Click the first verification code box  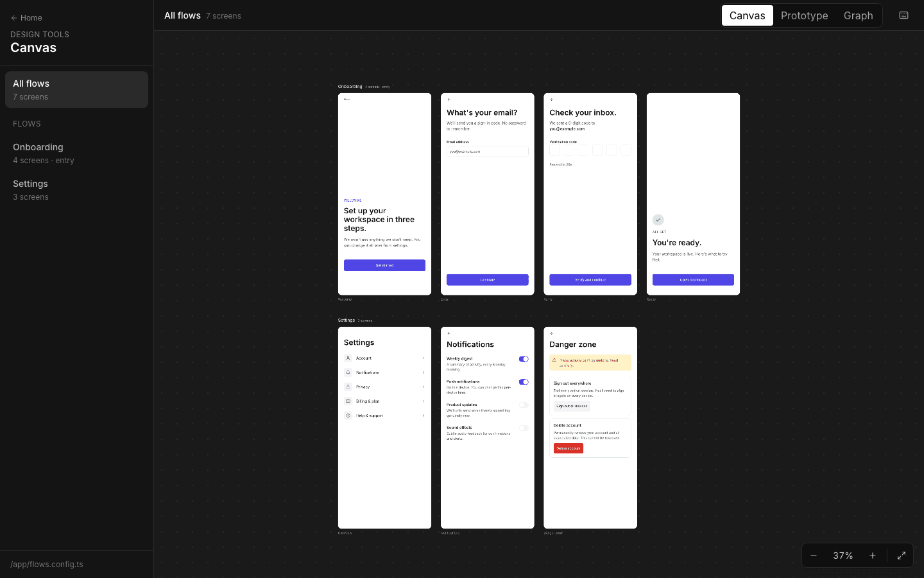tap(555, 150)
